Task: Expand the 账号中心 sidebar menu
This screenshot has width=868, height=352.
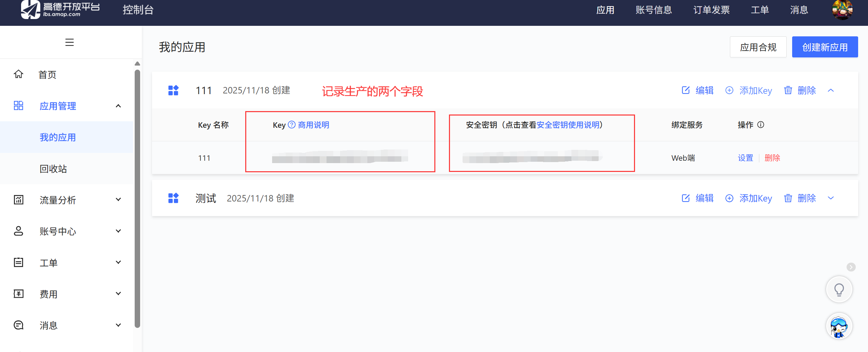Action: (118, 231)
